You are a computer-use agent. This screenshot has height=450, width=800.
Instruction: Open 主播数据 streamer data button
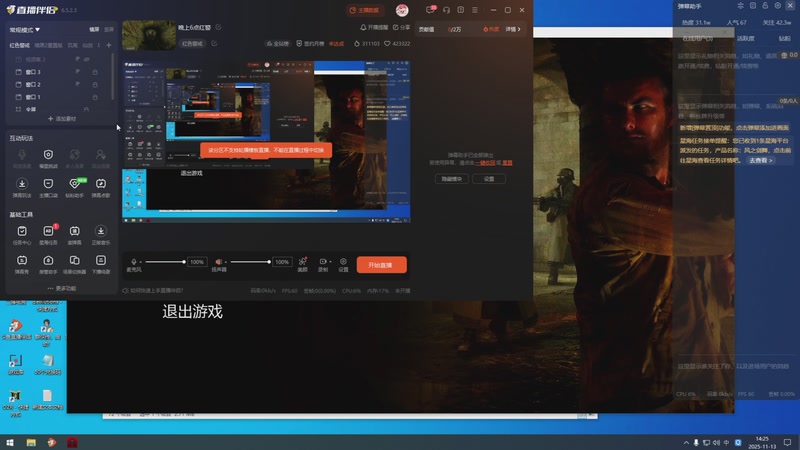[364, 10]
